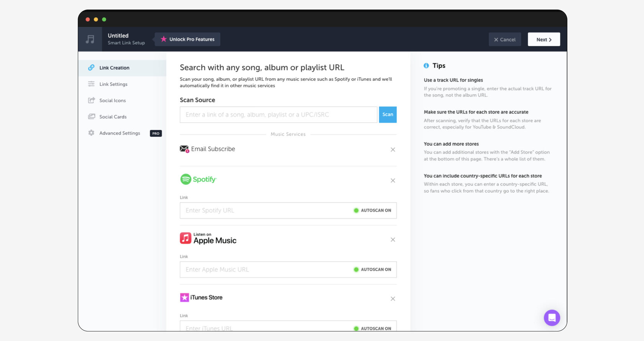Focus the Scan Source URL field
Screen dimensions: 644x341
point(278,115)
